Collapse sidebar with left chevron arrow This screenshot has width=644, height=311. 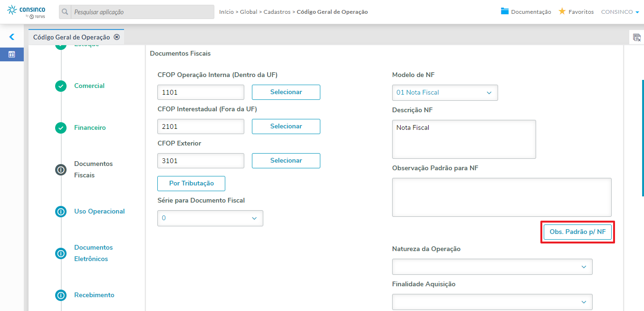click(12, 37)
